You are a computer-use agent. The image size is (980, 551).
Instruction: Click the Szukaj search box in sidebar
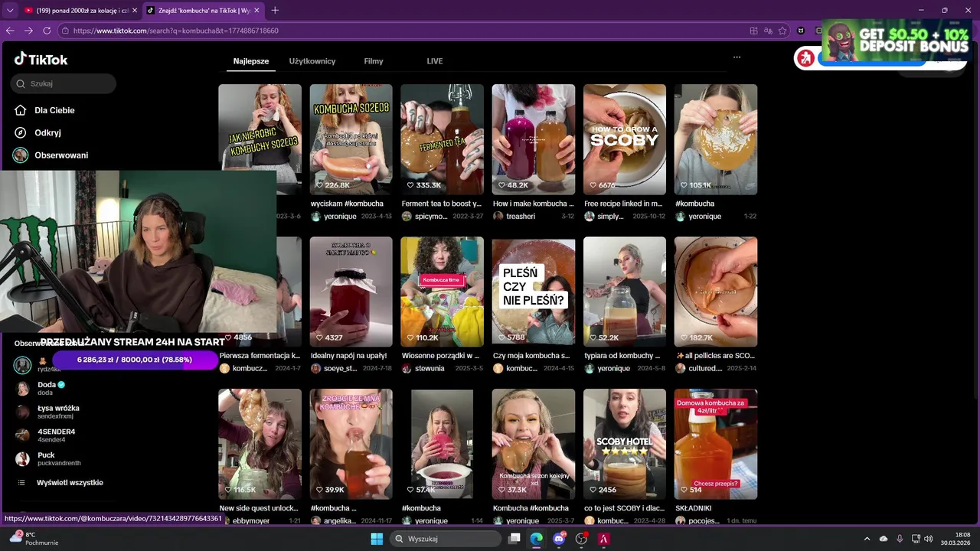click(x=64, y=83)
